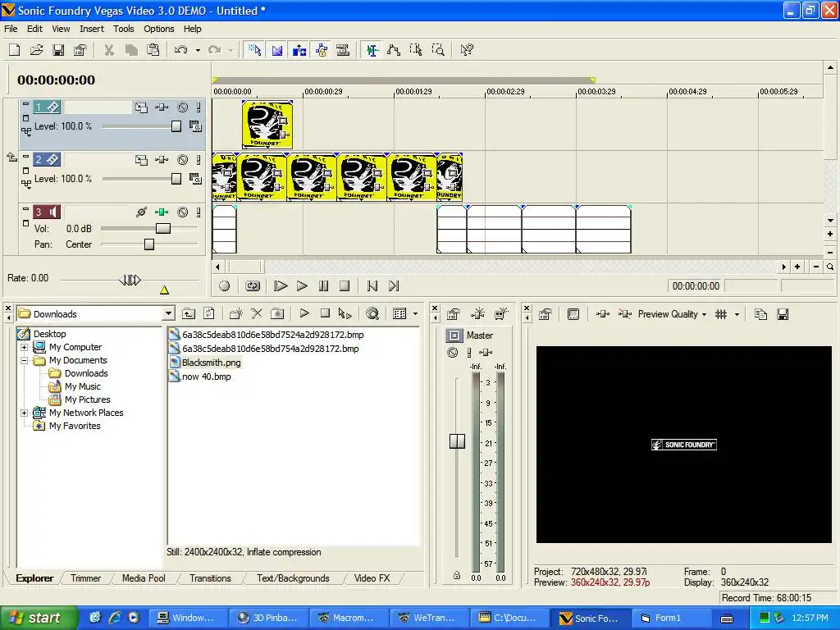
Task: Click track 2 compositing mode icon
Action: [195, 179]
